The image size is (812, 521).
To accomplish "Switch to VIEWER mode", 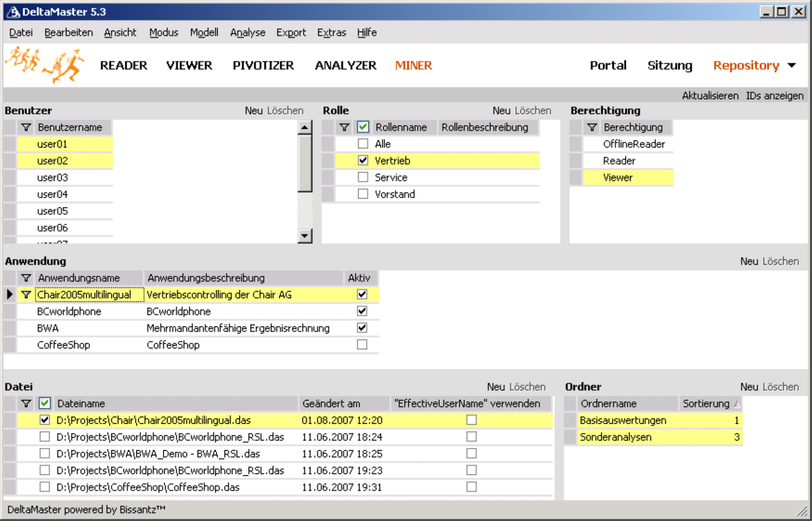I will click(x=189, y=66).
